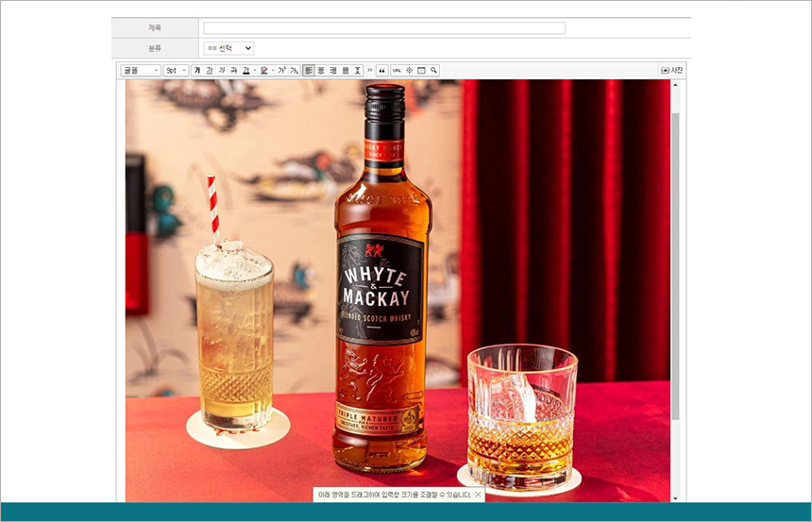Click the title (제목) input field

tap(384, 28)
